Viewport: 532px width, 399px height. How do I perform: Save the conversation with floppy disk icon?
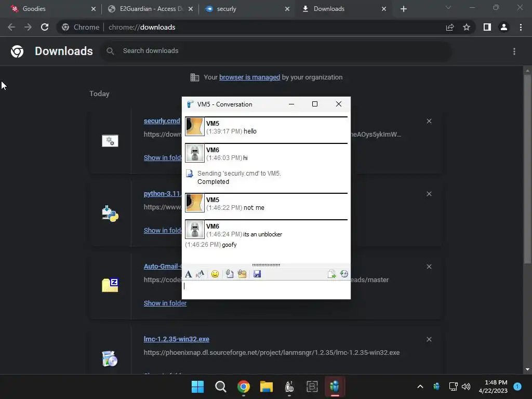point(257,274)
